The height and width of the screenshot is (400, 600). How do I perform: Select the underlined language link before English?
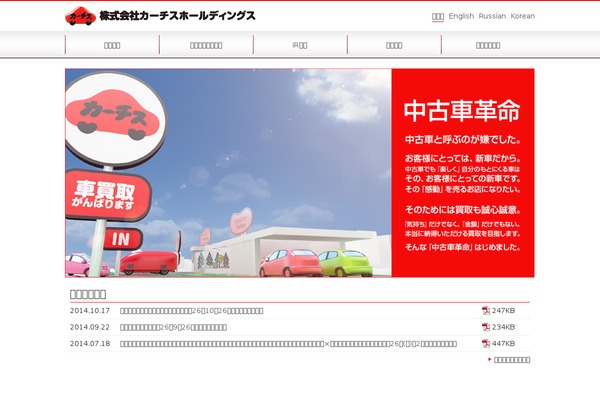438,16
